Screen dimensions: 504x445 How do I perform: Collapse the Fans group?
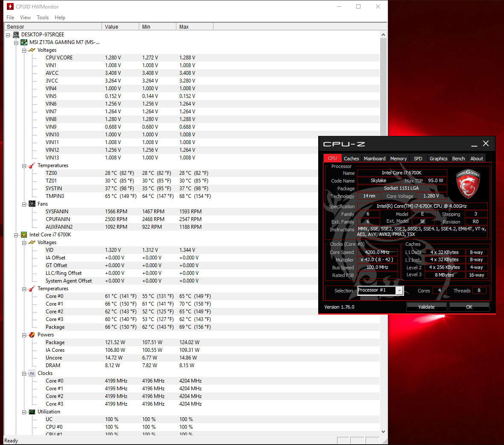tap(24, 204)
